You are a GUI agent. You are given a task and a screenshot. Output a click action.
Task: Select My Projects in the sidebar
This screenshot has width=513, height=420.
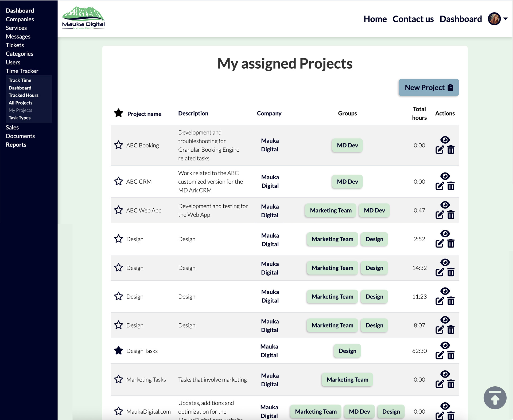(x=20, y=110)
